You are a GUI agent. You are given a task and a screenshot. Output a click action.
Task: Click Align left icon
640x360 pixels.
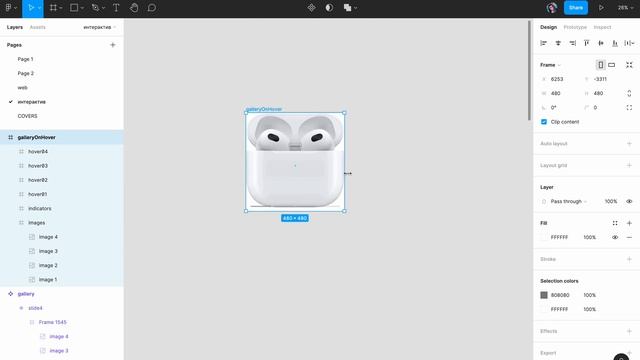tap(543, 43)
